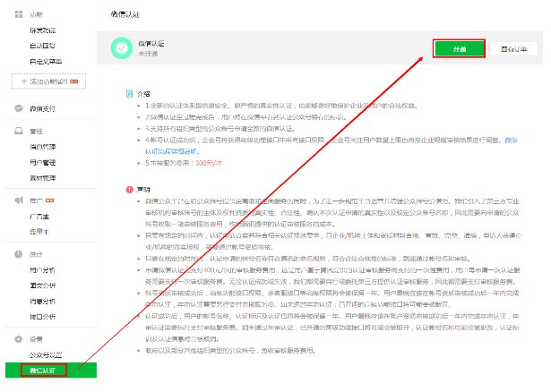Image resolution: width=551 pixels, height=392 pixels.
Task: Click the 添加功能插件 dashed box
Action: tap(49, 81)
